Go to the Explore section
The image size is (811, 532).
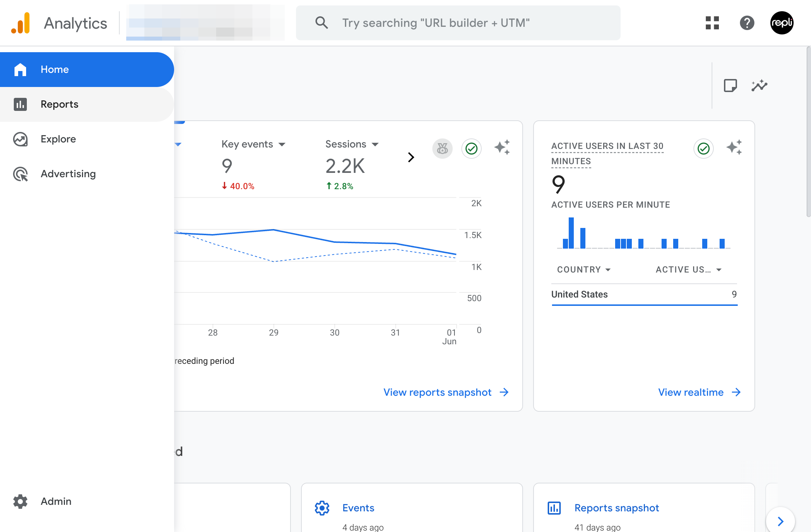(x=87, y=139)
